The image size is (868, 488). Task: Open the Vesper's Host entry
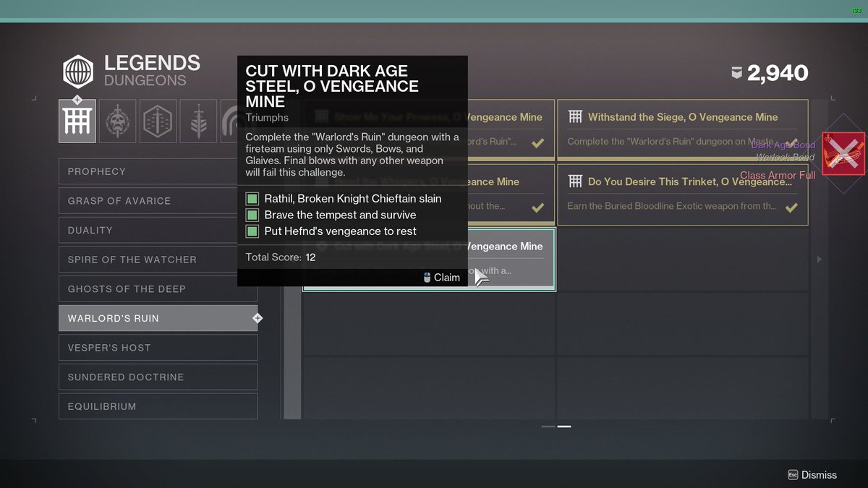pyautogui.click(x=158, y=348)
